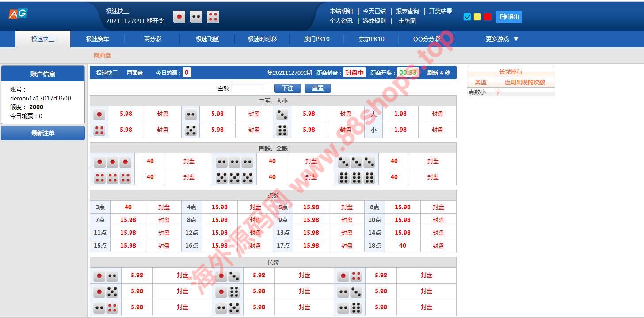Focus the 金额 amount input field
This screenshot has height=318, width=644.
pos(246,88)
